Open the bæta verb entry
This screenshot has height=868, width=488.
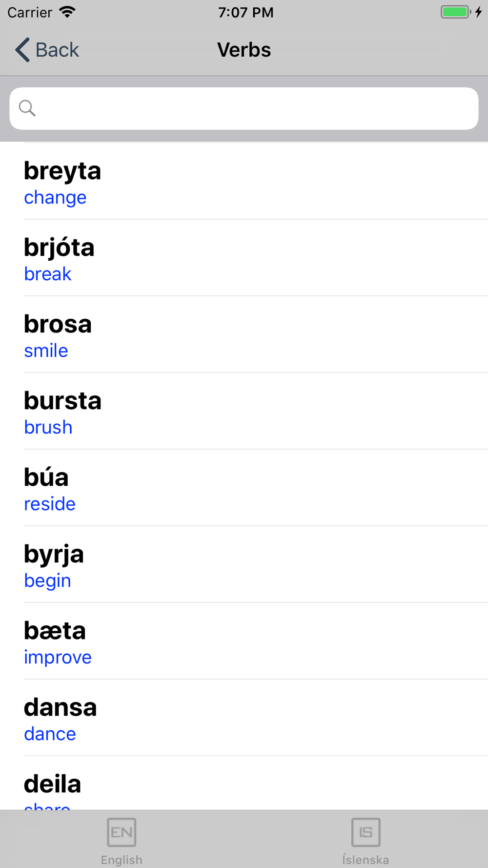tap(244, 641)
